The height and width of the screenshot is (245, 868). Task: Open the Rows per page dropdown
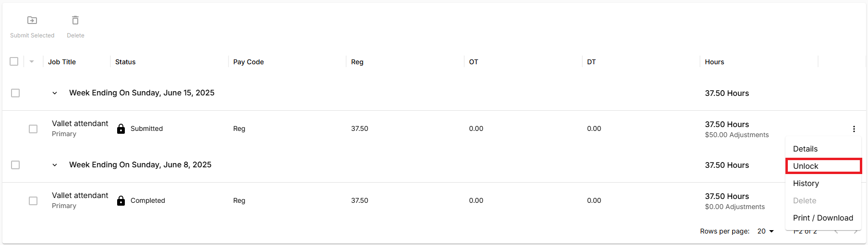766,231
